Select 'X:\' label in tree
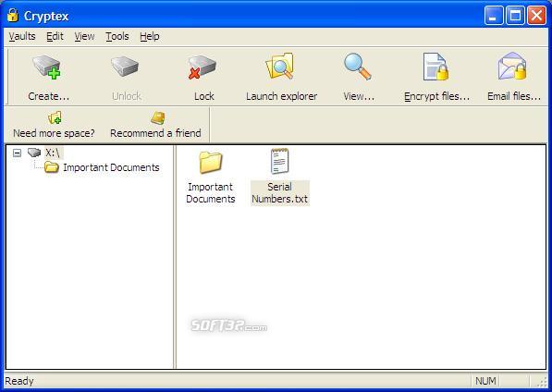The image size is (552, 392). pos(54,153)
